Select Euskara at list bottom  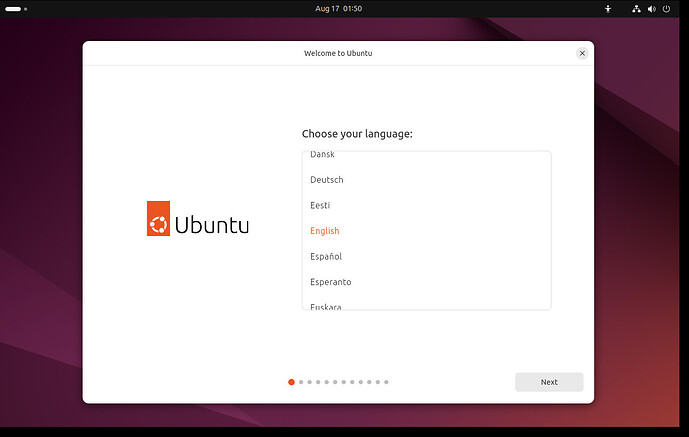click(x=427, y=304)
